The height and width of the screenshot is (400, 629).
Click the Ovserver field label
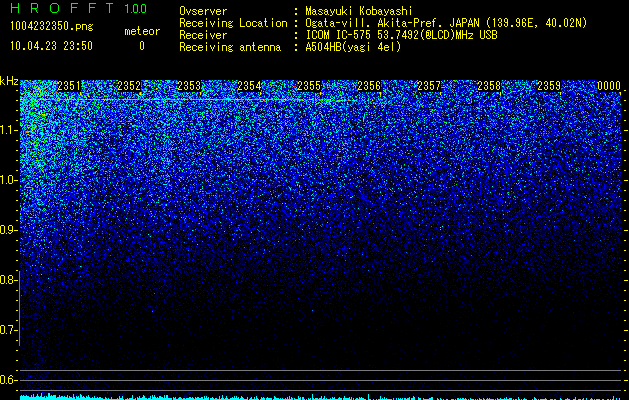(203, 11)
